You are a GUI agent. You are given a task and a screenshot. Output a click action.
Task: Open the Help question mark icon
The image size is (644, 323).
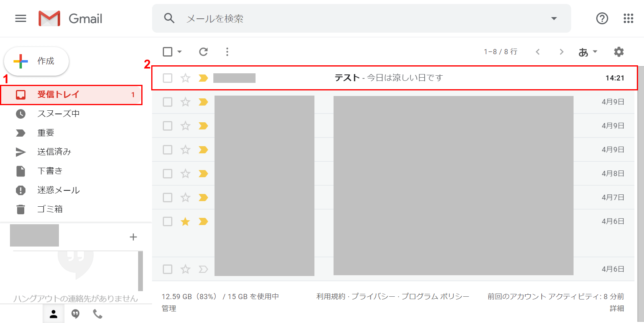coord(602,18)
